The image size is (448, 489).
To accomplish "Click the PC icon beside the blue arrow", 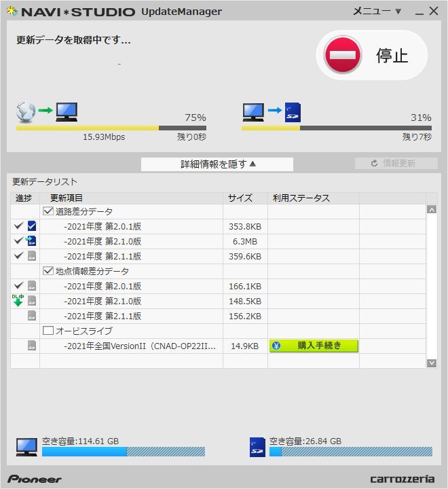I will pyautogui.click(x=253, y=112).
